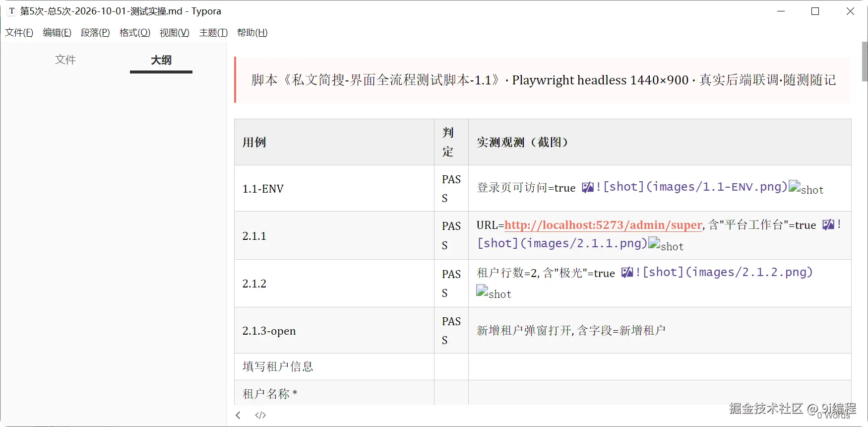Click image icon in 2.1.2 row
The image size is (868, 427).
coord(627,272)
